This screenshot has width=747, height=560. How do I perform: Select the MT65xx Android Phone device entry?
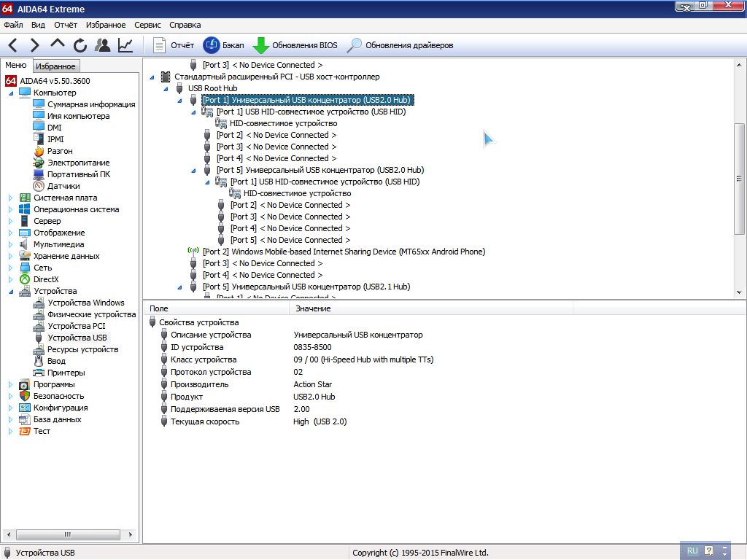point(343,252)
